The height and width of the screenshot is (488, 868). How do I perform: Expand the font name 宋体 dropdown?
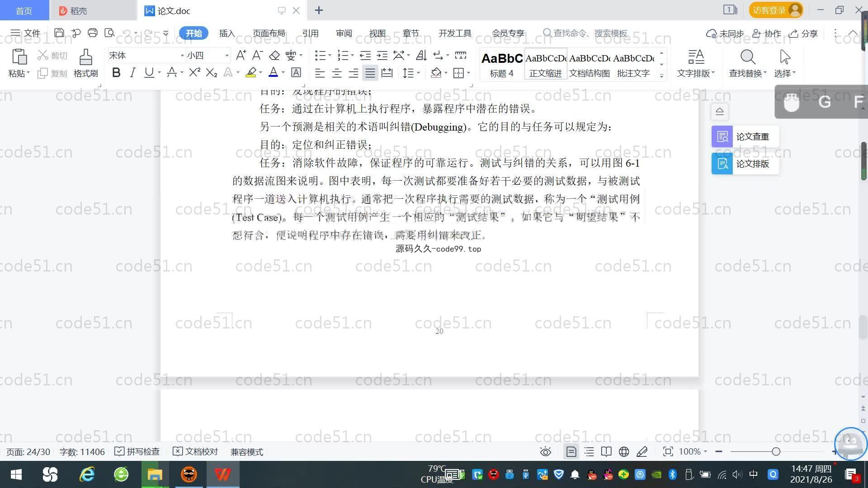[182, 56]
